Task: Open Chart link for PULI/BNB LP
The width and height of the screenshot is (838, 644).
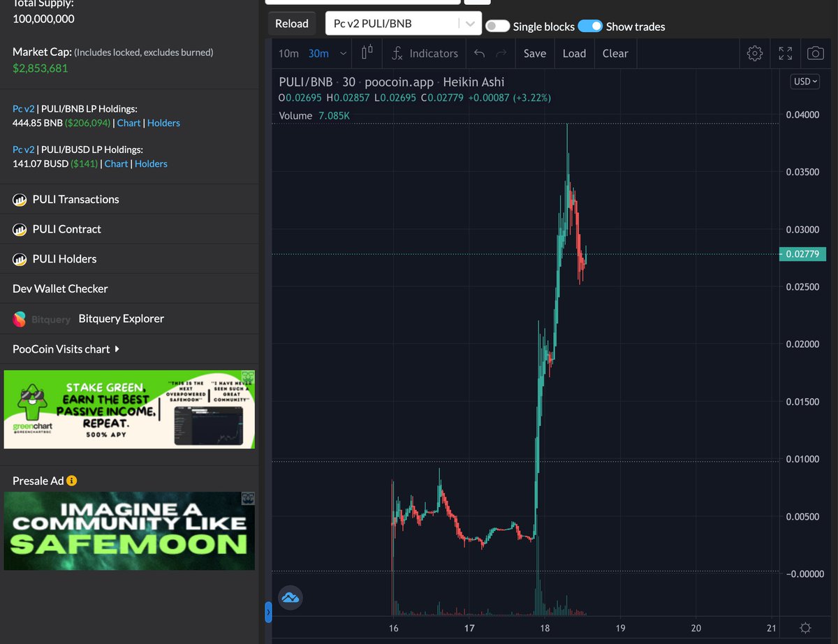Action: 128,123
